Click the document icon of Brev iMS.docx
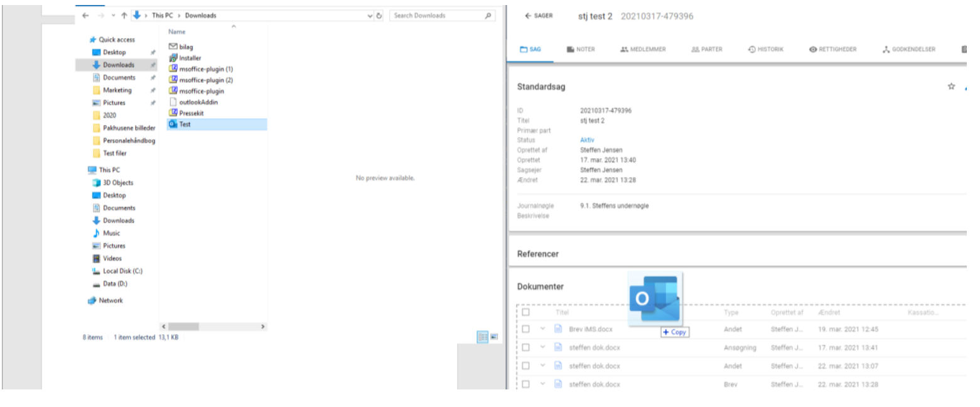 click(x=557, y=329)
